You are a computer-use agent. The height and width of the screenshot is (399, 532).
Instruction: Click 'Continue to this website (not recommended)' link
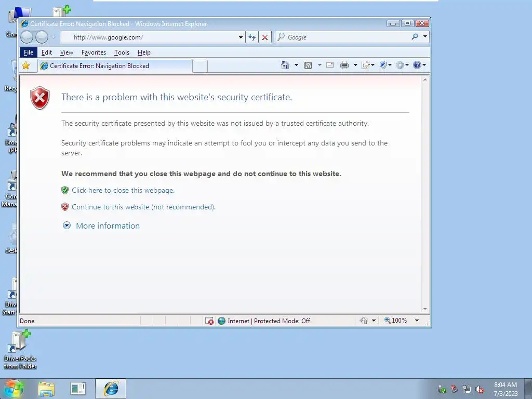143,207
